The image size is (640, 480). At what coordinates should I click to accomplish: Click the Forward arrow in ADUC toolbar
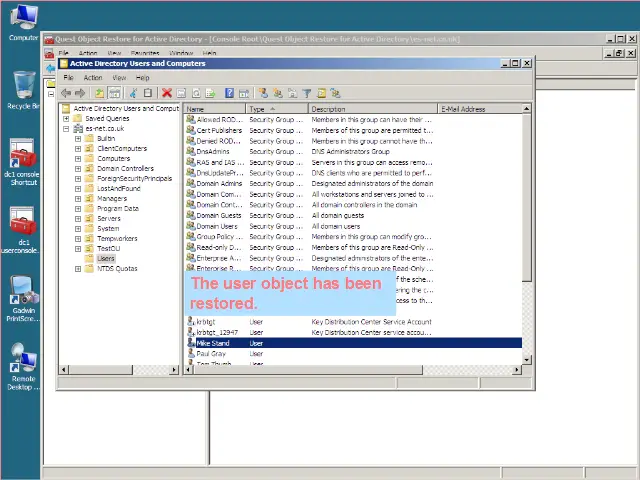[x=80, y=93]
